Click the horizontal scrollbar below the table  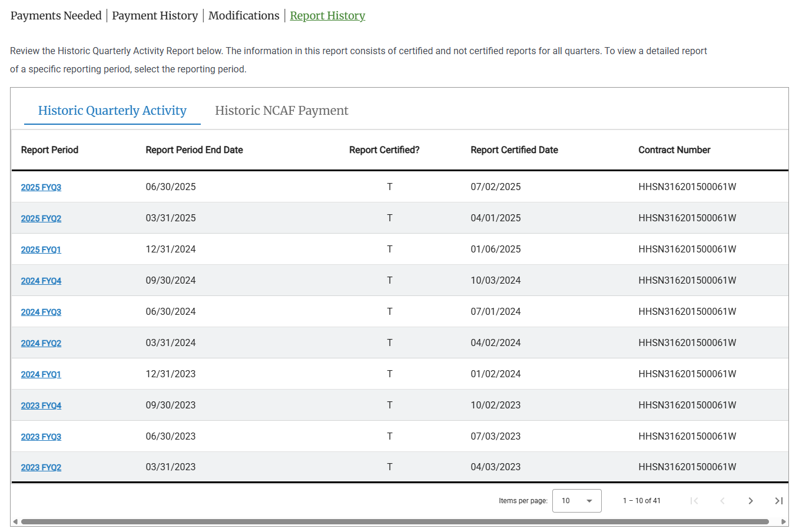394,520
